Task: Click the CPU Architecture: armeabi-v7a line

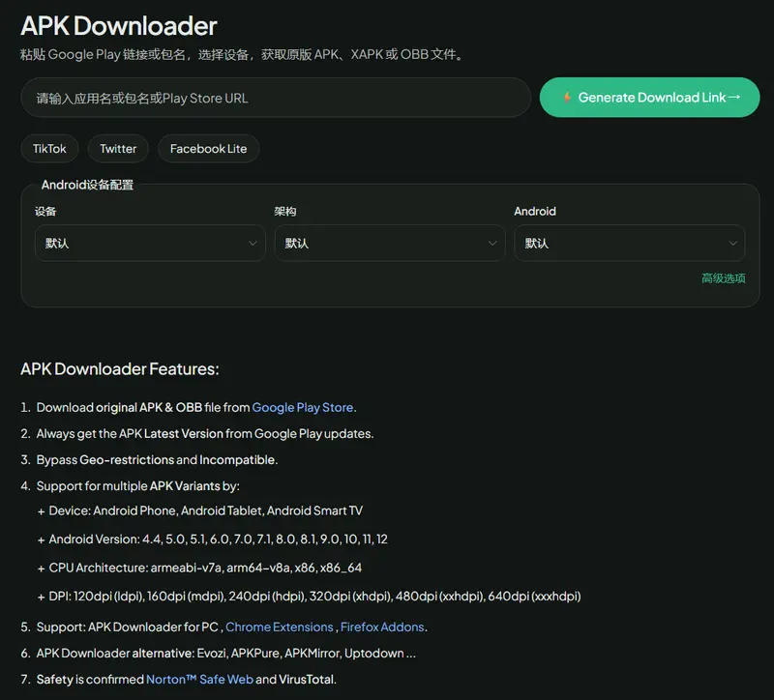Action: coord(199,568)
